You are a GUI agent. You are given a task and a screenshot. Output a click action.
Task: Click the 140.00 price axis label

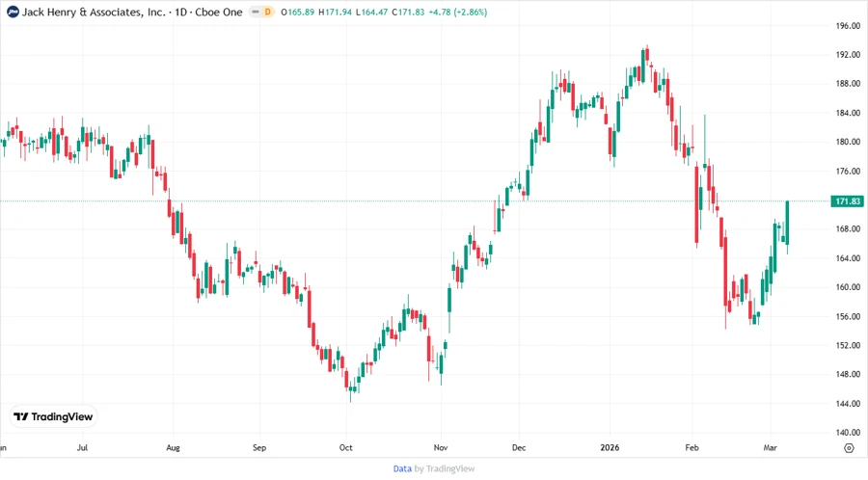(848, 433)
